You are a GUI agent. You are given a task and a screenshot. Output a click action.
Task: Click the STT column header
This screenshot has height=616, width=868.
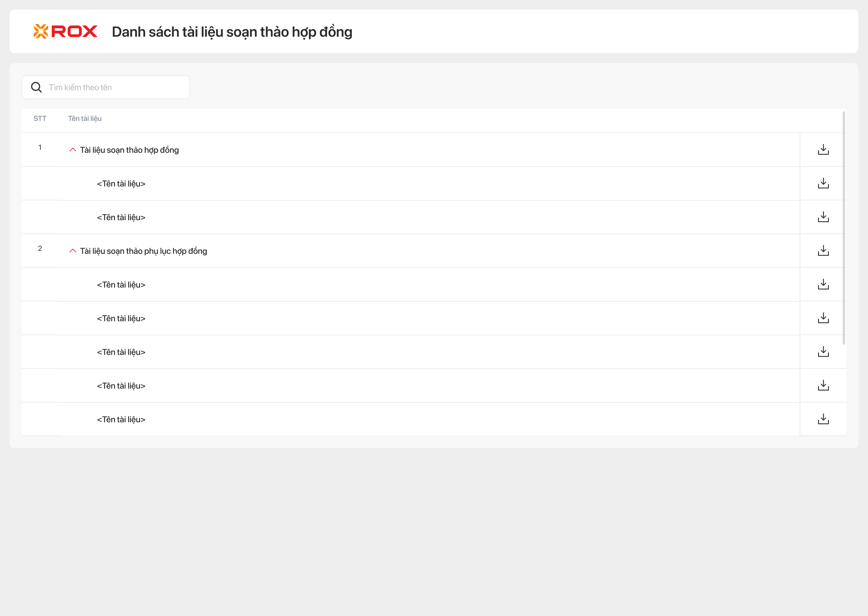pyautogui.click(x=40, y=119)
